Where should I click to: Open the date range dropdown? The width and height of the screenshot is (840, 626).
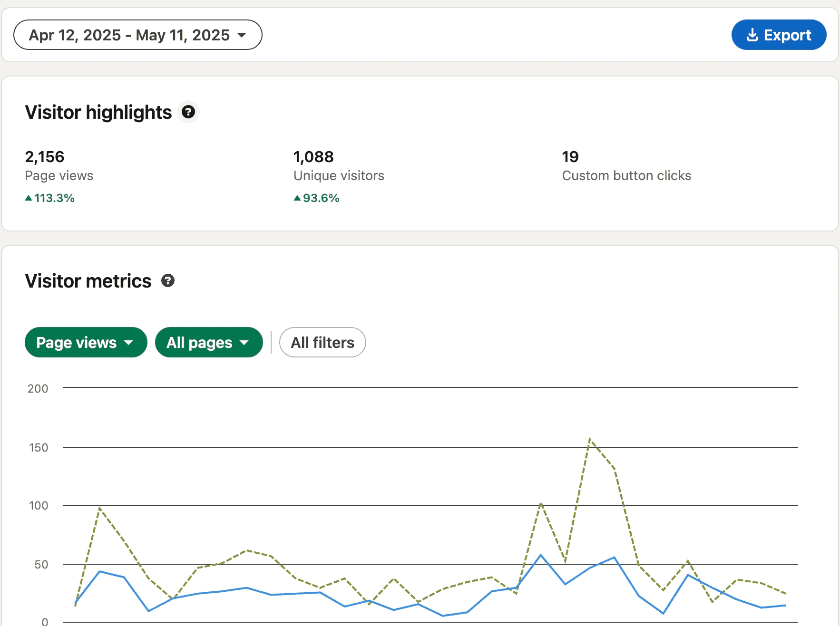point(138,35)
